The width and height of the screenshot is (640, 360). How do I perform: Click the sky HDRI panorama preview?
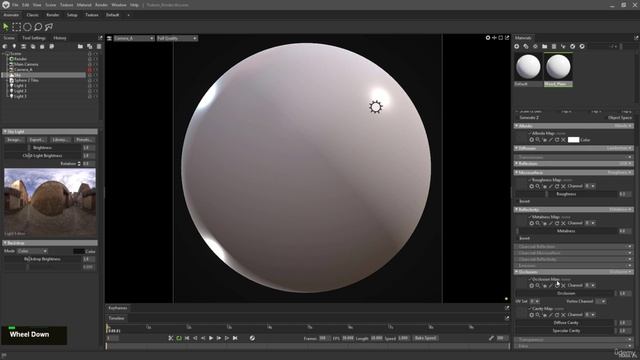50,202
